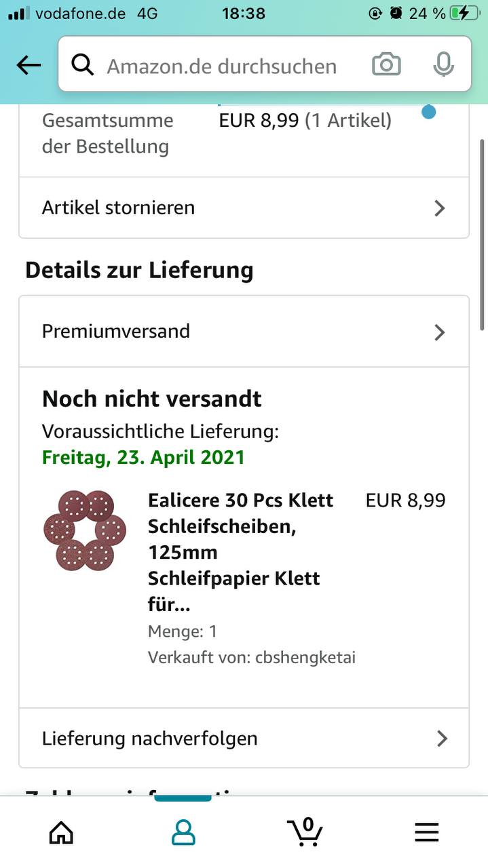The image size is (488, 868).
Task: Select Artikel stornieren row
Action: click(x=119, y=208)
